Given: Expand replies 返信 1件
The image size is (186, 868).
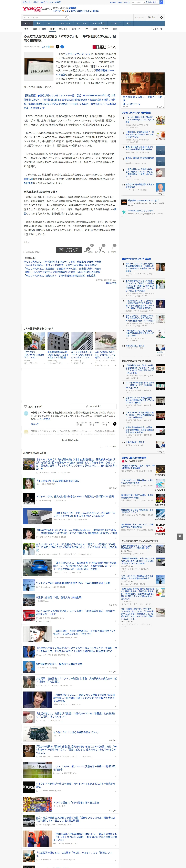Looking at the screenshot, I should pyautogui.click(x=35, y=424).
